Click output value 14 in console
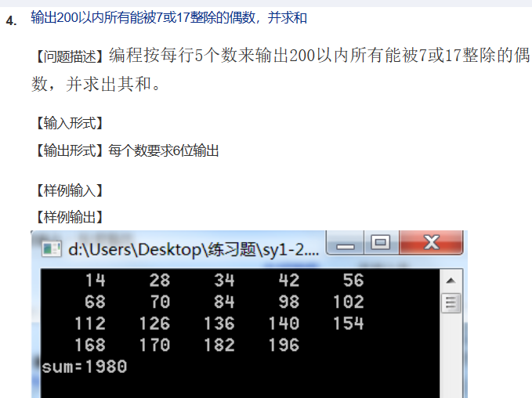 click(x=95, y=280)
